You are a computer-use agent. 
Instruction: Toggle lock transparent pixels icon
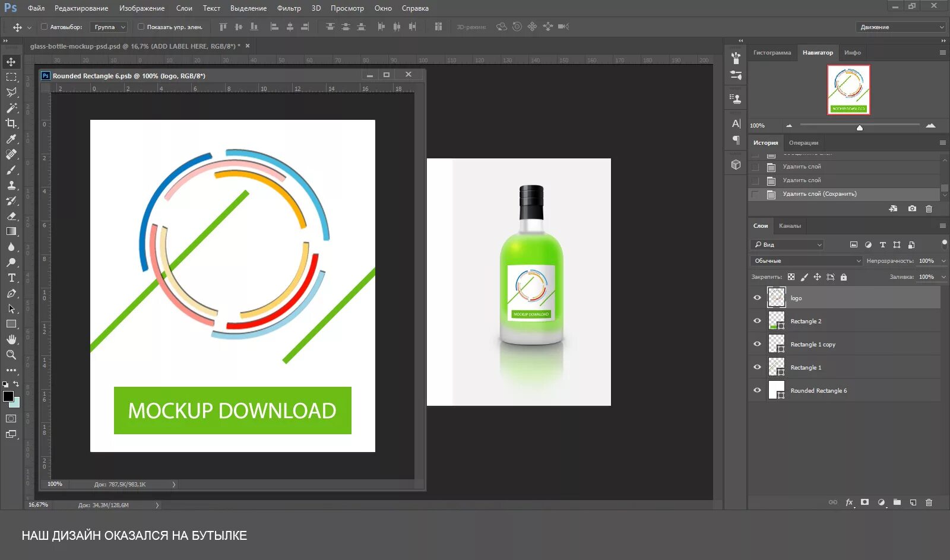coord(791,277)
